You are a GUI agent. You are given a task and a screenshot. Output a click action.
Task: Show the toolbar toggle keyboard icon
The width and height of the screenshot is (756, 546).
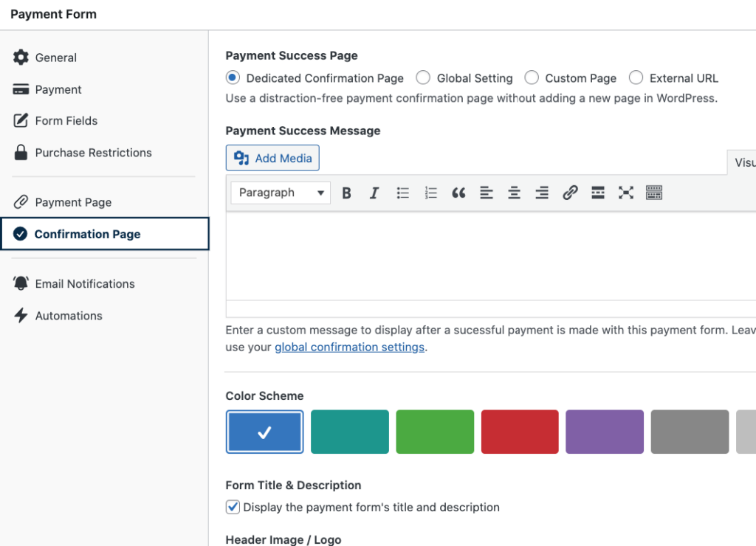654,193
